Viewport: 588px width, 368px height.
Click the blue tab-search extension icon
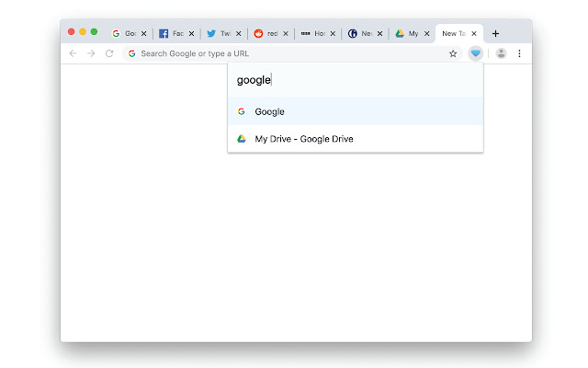475,53
